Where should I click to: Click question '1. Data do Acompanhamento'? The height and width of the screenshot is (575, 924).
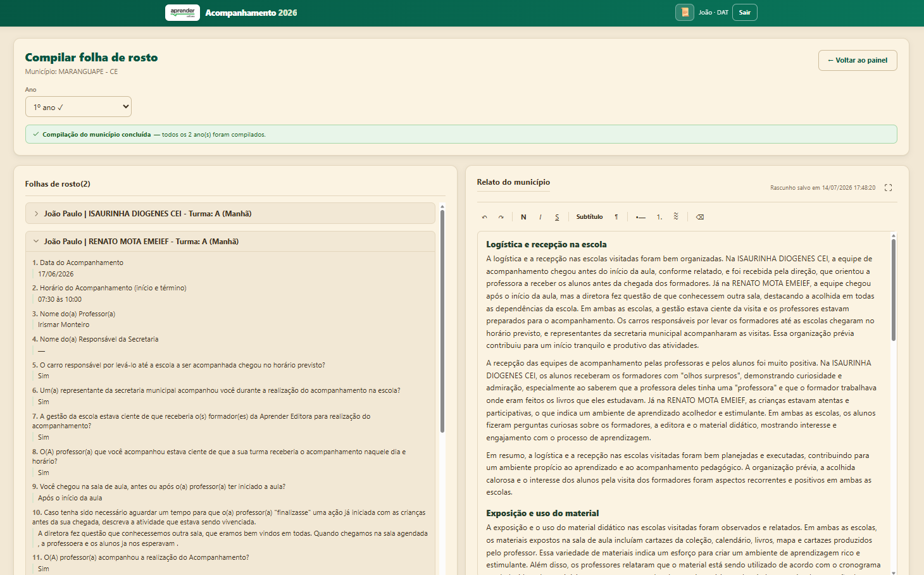[78, 263]
